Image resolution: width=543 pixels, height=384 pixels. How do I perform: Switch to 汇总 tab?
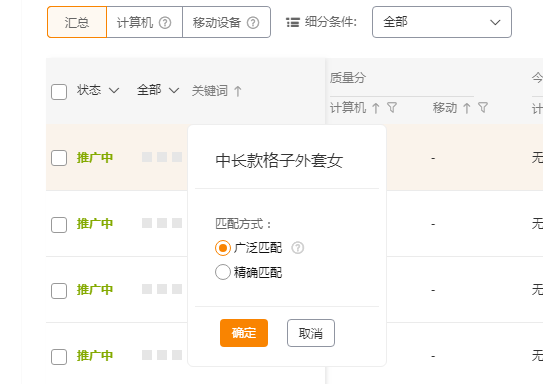point(77,22)
